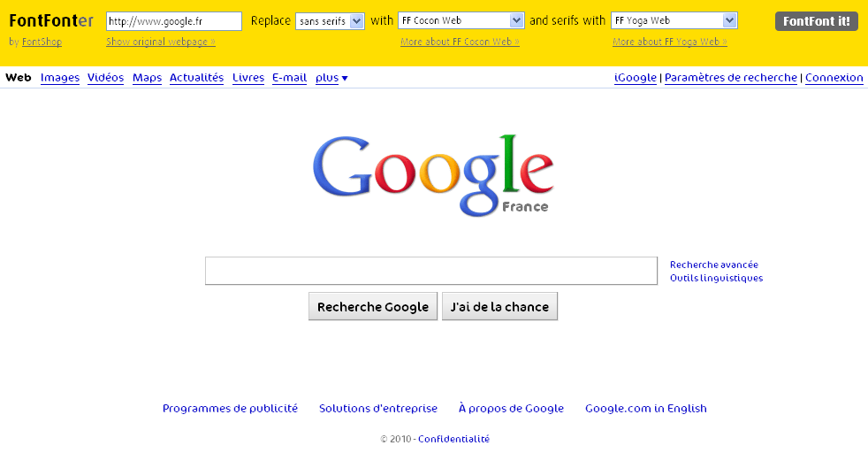Click the Connexion sign-in link
The image size is (868, 453).
[834, 78]
